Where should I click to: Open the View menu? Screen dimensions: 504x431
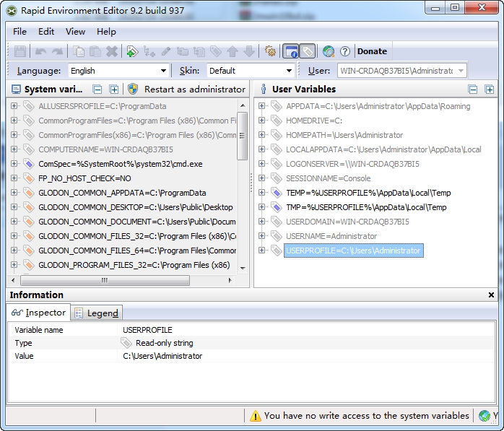point(75,32)
